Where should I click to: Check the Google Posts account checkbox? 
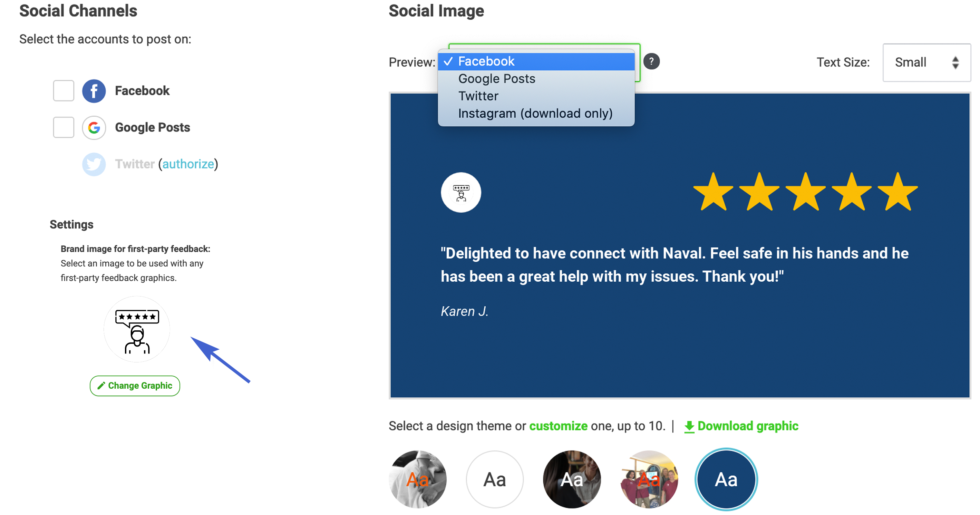coord(64,127)
